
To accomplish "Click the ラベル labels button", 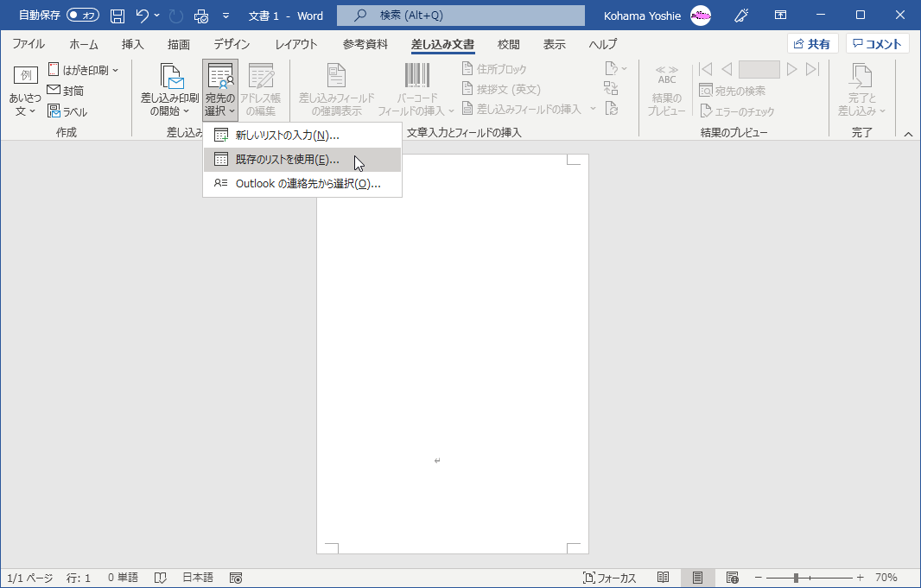I will pos(67,111).
